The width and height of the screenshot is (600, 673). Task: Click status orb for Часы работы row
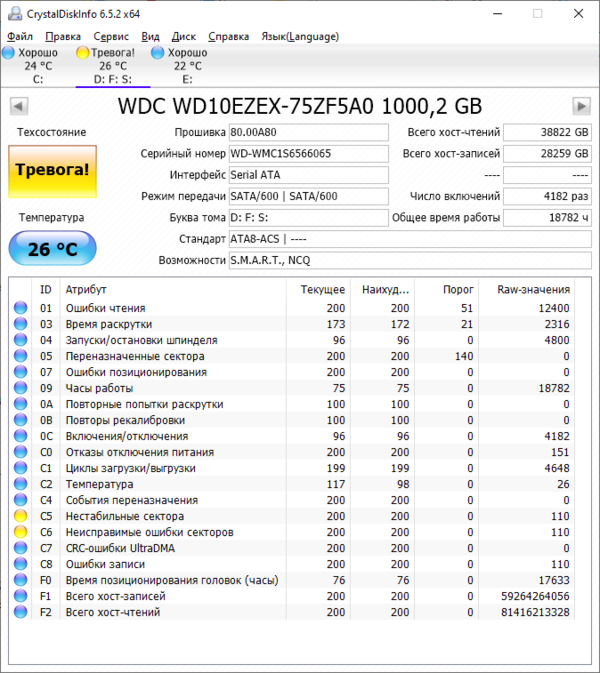(x=20, y=388)
